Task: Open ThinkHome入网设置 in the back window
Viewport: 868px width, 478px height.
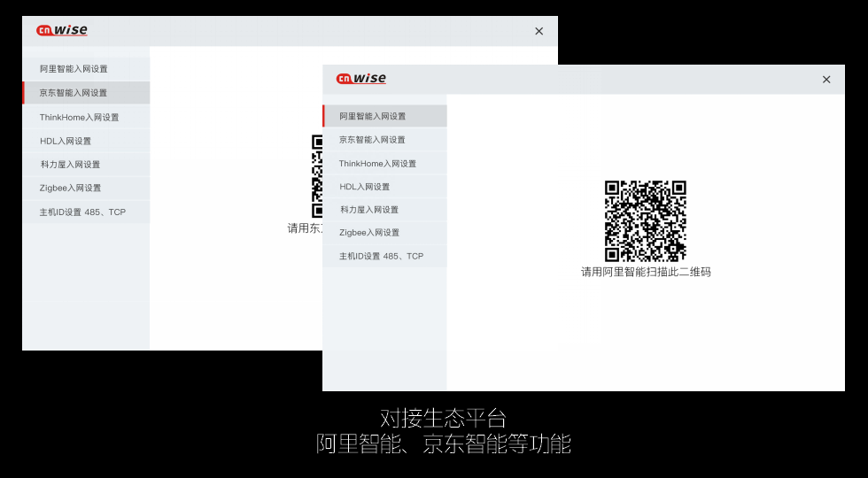Action: [x=79, y=117]
